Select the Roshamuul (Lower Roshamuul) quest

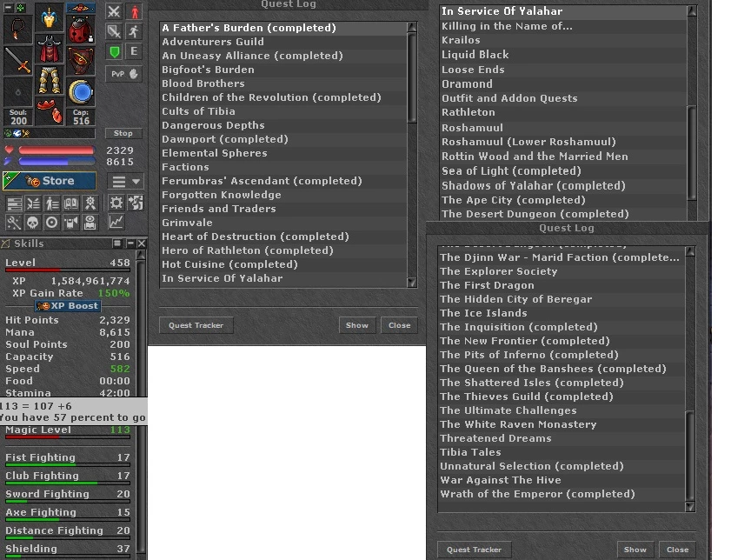[x=563, y=142]
